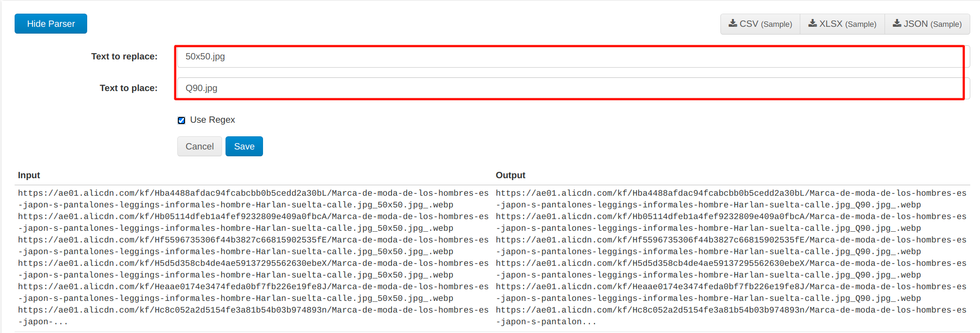This screenshot has width=980, height=333.
Task: Click the Output column heading
Action: click(x=510, y=175)
